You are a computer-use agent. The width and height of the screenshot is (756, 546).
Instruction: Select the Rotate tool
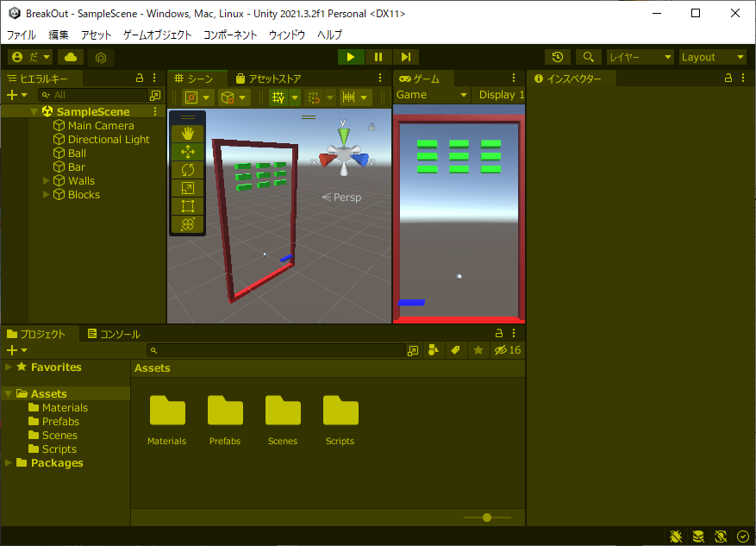(188, 170)
